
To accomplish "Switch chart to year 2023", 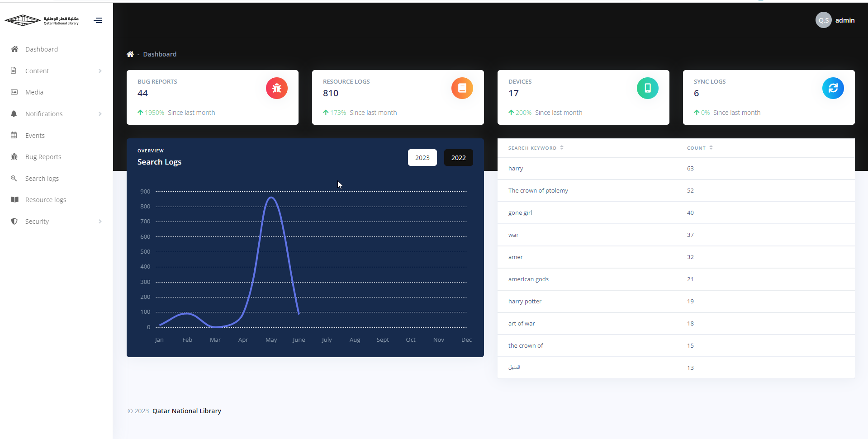I will 422,158.
